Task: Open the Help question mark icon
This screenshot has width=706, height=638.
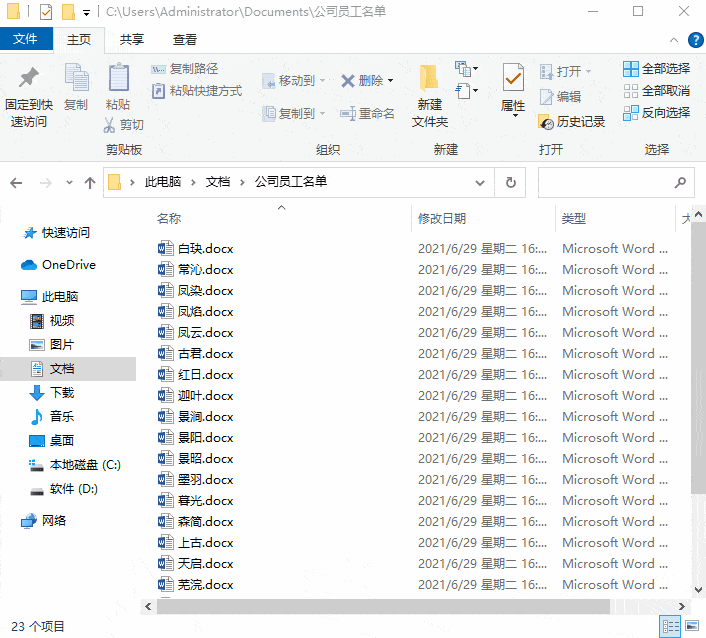Action: point(696,40)
